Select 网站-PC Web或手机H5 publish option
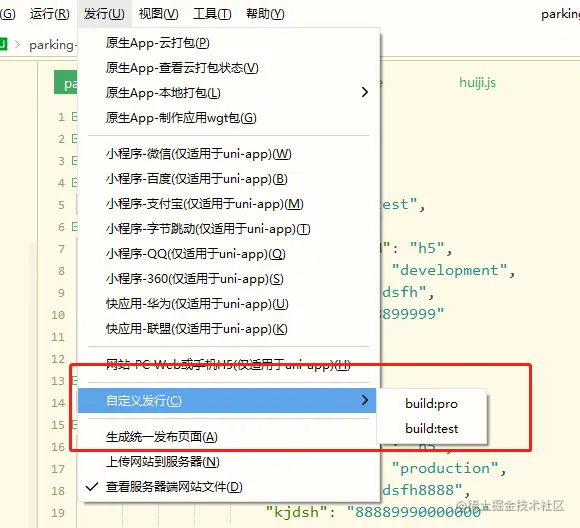This screenshot has width=580, height=528. (x=229, y=365)
